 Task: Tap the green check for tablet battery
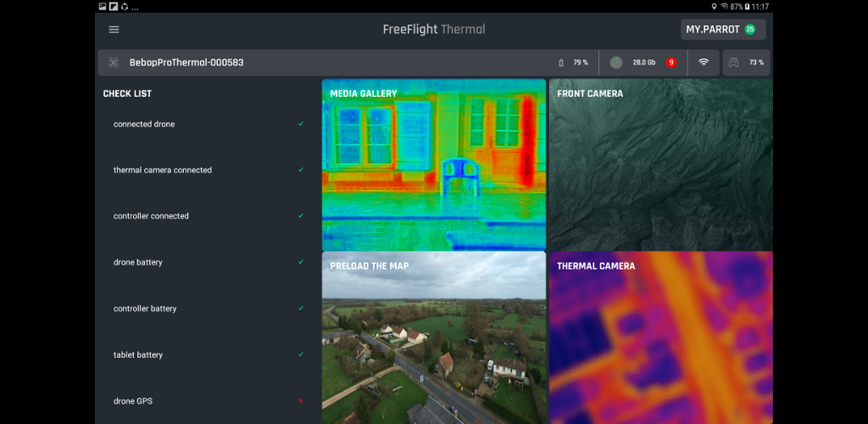(301, 354)
